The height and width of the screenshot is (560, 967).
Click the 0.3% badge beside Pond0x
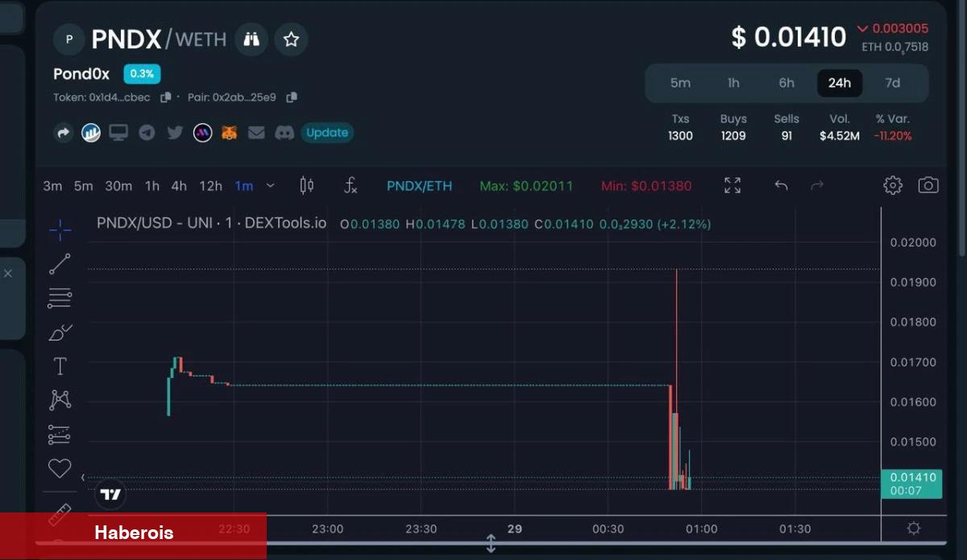pyautogui.click(x=142, y=74)
